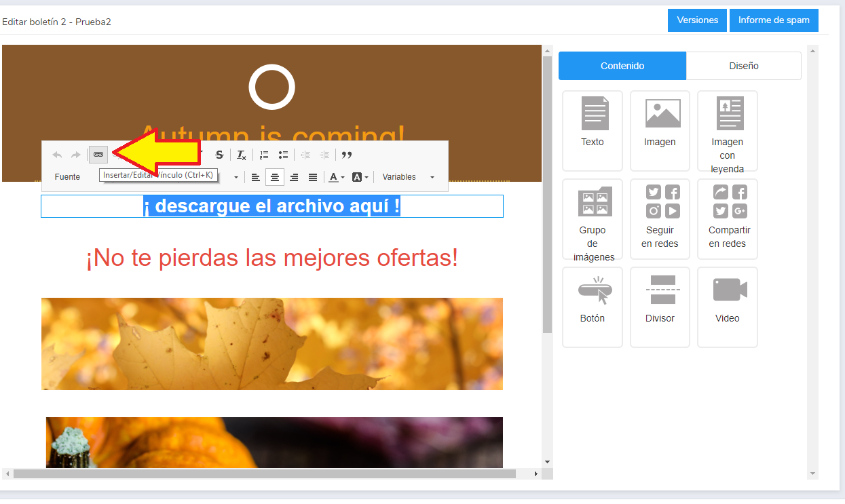Click the Versiones button

point(698,20)
